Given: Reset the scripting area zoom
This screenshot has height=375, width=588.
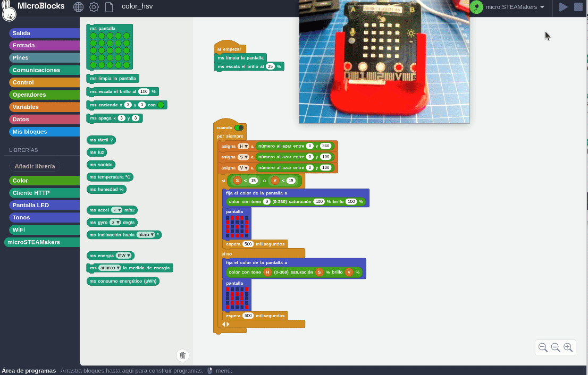Looking at the screenshot, I should (x=556, y=347).
